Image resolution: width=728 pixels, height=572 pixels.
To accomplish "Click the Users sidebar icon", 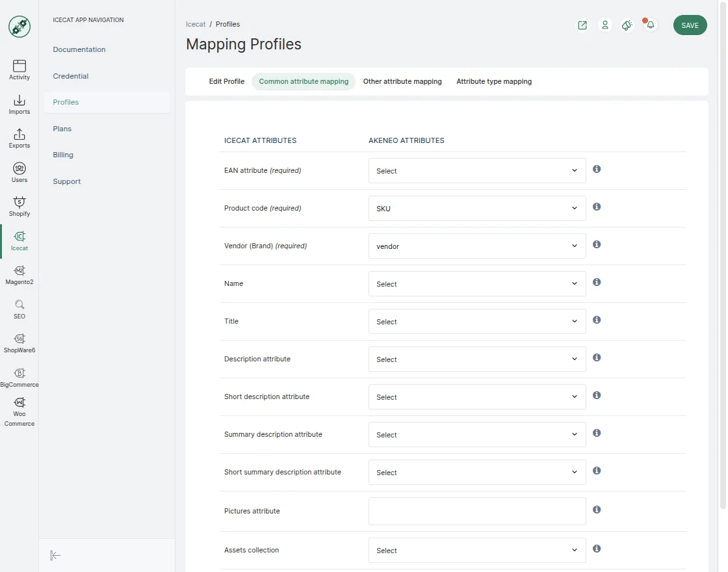I will tap(19, 172).
